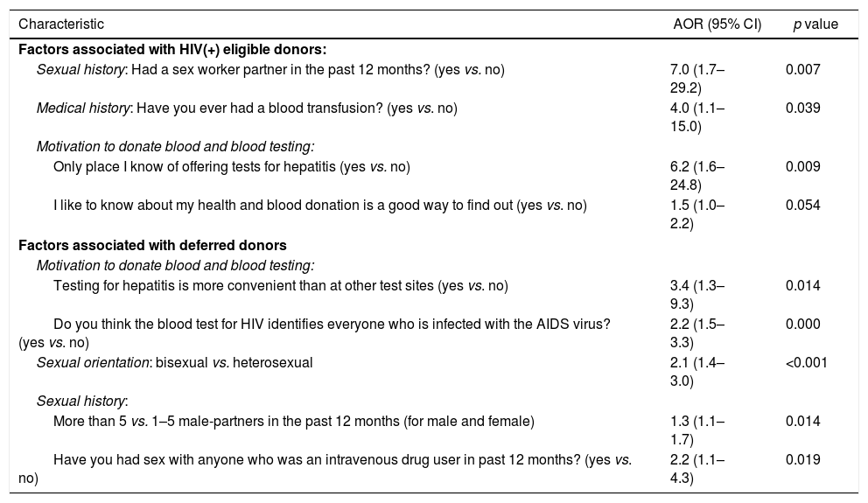The width and height of the screenshot is (868, 503).
Task: Select the HIV(+) eligible donors section heading
Action: pos(172,50)
